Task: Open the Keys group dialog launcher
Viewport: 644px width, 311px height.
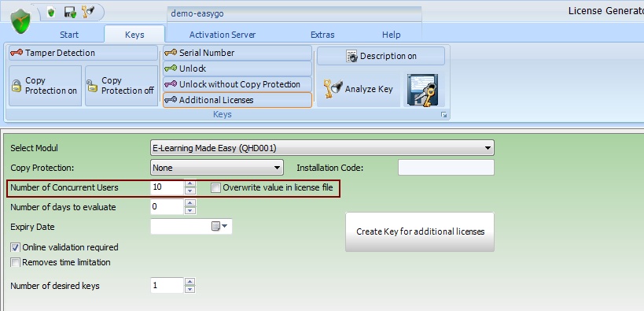Action: (443, 115)
